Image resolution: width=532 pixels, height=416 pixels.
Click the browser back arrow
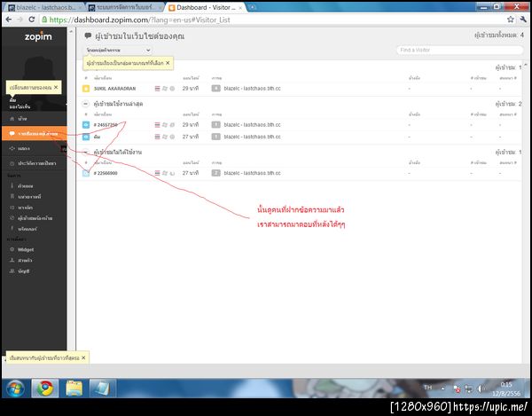pyautogui.click(x=9, y=20)
